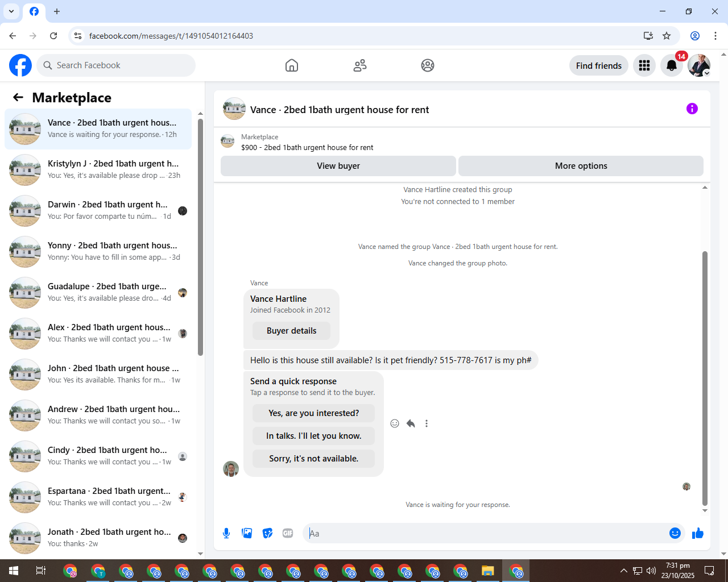Open Espartana conversation
Screen dimensions: 728x582
(x=98, y=497)
